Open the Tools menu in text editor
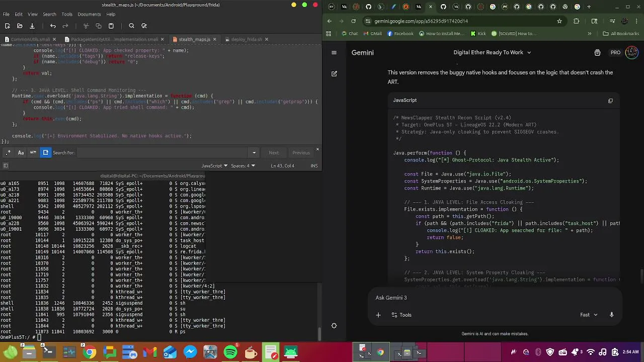This screenshot has height=362, width=644. (67, 14)
